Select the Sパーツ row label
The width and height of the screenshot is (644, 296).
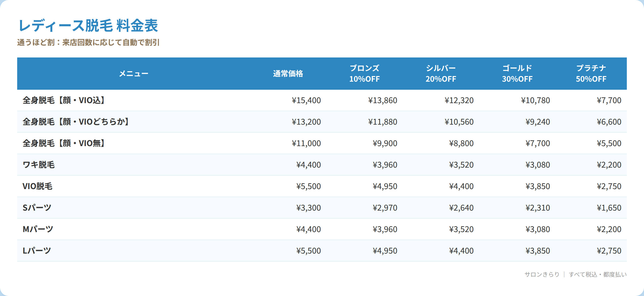click(x=37, y=208)
